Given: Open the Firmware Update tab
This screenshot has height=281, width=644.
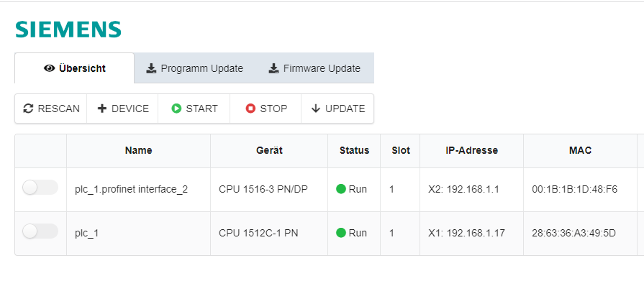Looking at the screenshot, I should tap(314, 68).
